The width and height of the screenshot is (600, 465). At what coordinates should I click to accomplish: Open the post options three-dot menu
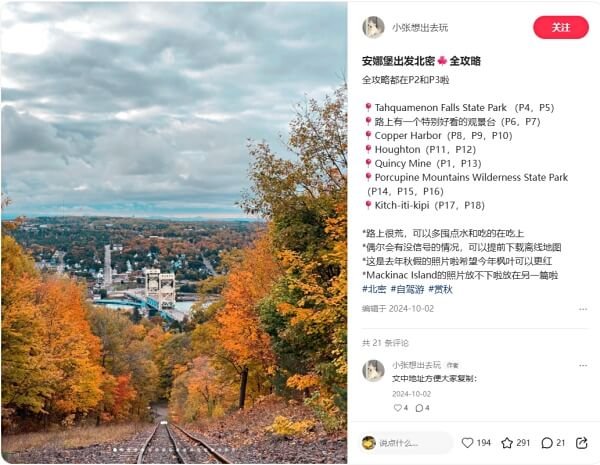pyautogui.click(x=583, y=309)
